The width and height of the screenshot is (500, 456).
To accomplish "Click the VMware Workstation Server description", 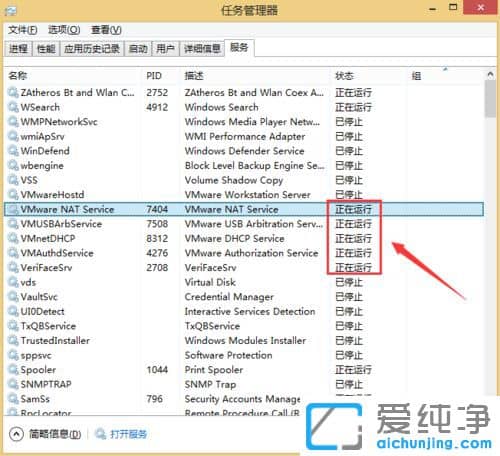I will point(248,195).
